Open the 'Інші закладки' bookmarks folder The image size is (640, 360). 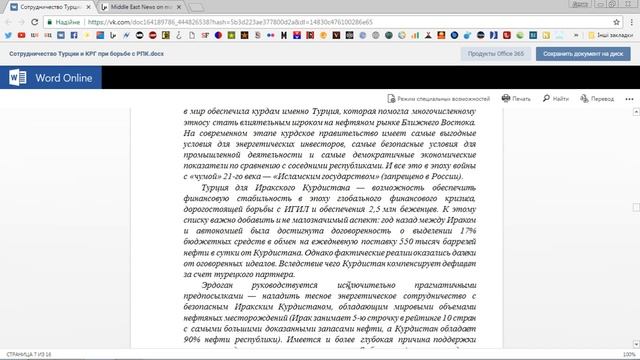(611, 36)
